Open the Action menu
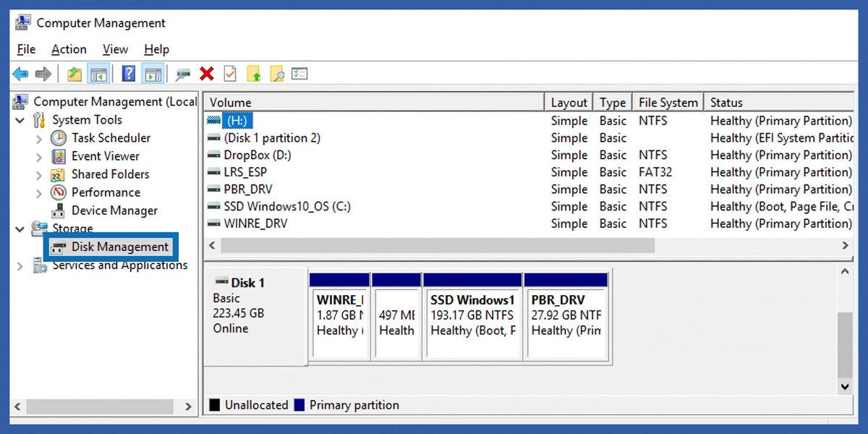The height and width of the screenshot is (434, 868). point(69,49)
